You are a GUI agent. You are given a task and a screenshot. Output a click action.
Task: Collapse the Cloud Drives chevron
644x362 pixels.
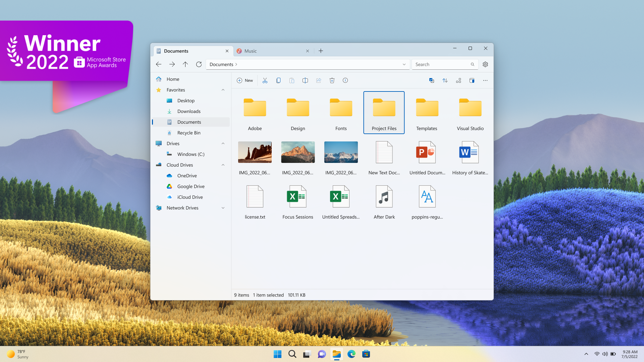pyautogui.click(x=223, y=165)
